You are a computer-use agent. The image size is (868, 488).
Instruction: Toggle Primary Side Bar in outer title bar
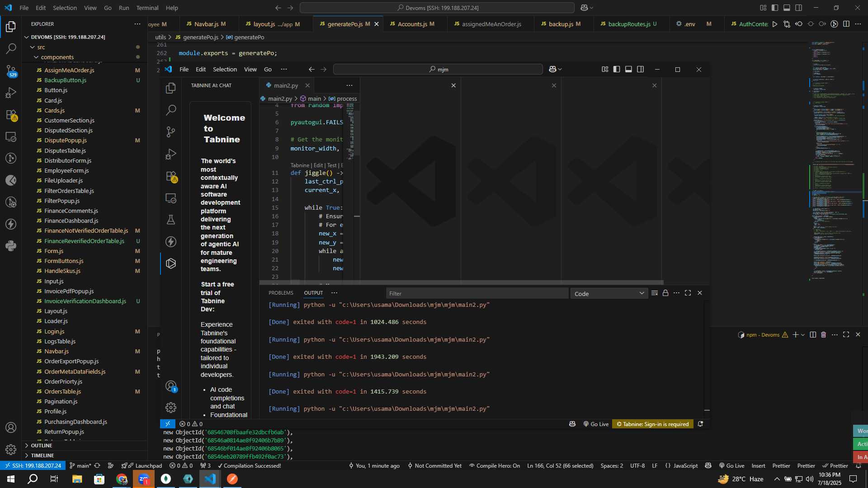pos(775,8)
